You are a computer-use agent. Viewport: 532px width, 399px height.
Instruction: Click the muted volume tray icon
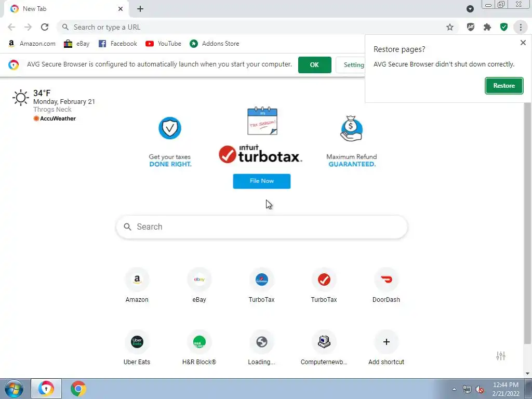click(480, 389)
